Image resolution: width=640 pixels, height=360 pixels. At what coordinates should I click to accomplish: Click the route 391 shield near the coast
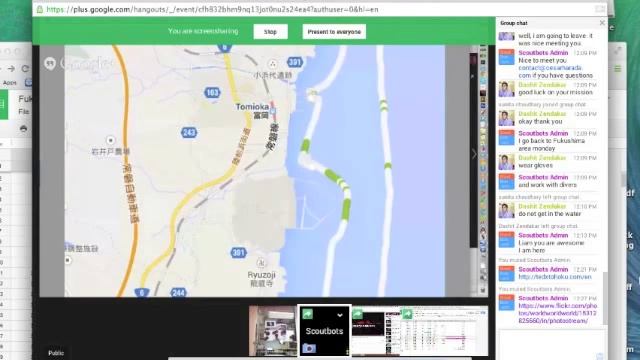tap(295, 62)
